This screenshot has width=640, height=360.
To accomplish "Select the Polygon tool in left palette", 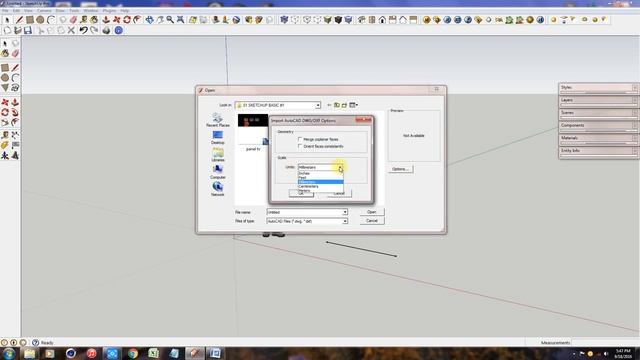I will (5, 88).
